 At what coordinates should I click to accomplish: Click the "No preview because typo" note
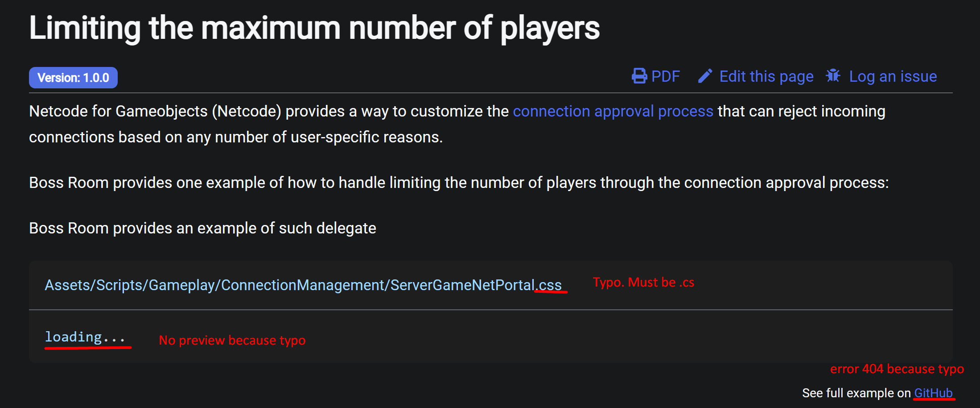(x=232, y=340)
